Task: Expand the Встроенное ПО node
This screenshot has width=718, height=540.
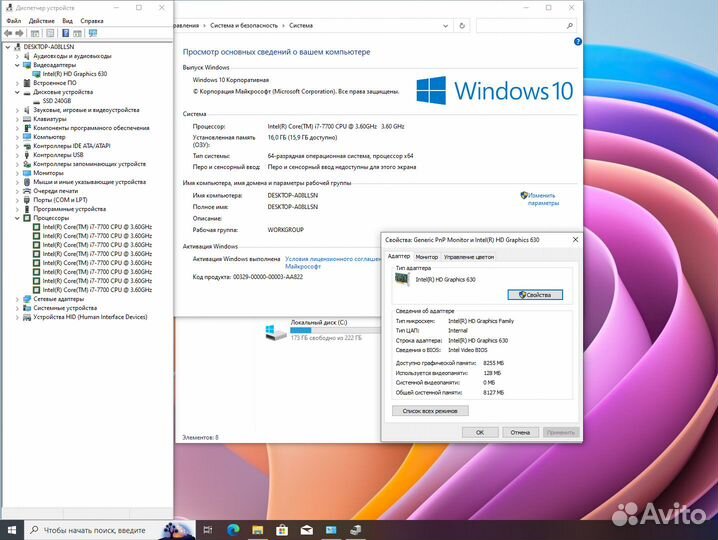Action: pyautogui.click(x=17, y=83)
